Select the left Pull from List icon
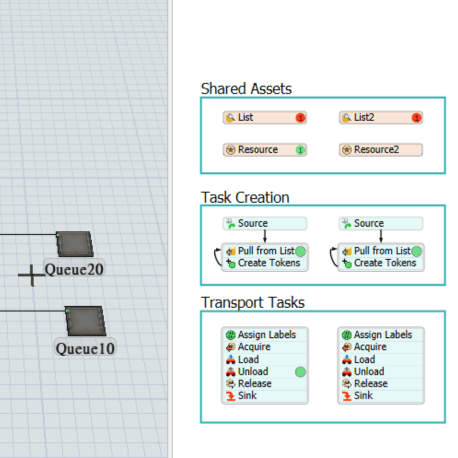The image size is (458, 458). (231, 251)
